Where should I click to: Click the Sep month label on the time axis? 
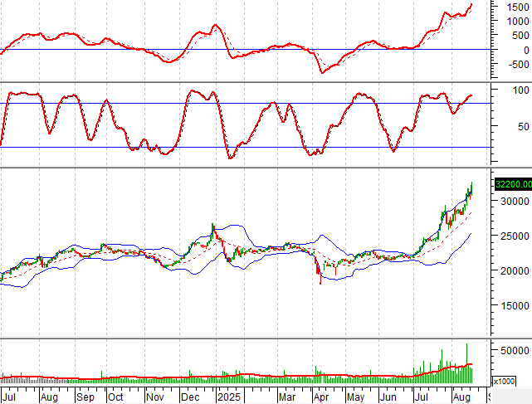click(85, 397)
